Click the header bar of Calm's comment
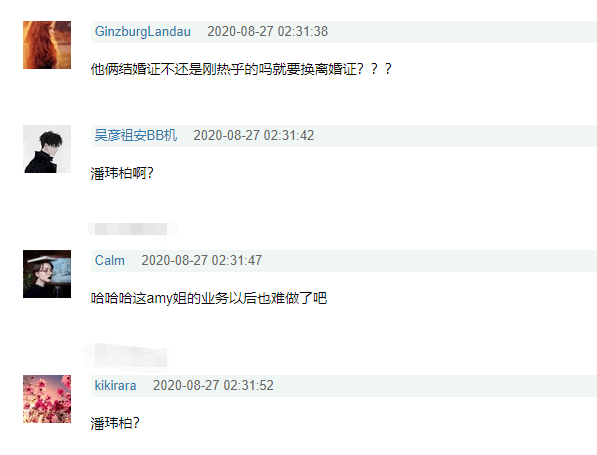Screen dimensions: 597x455 [x=344, y=260]
